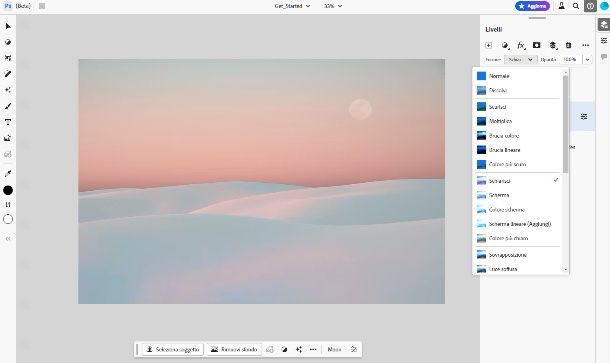This screenshot has width=610, height=363.
Task: Click the Aggiorna upgrade button
Action: pos(532,6)
